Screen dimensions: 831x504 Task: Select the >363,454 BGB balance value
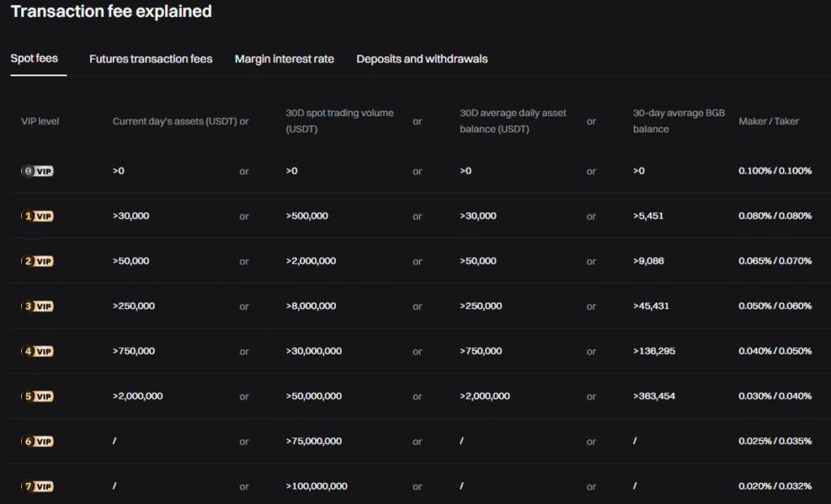pyautogui.click(x=654, y=396)
